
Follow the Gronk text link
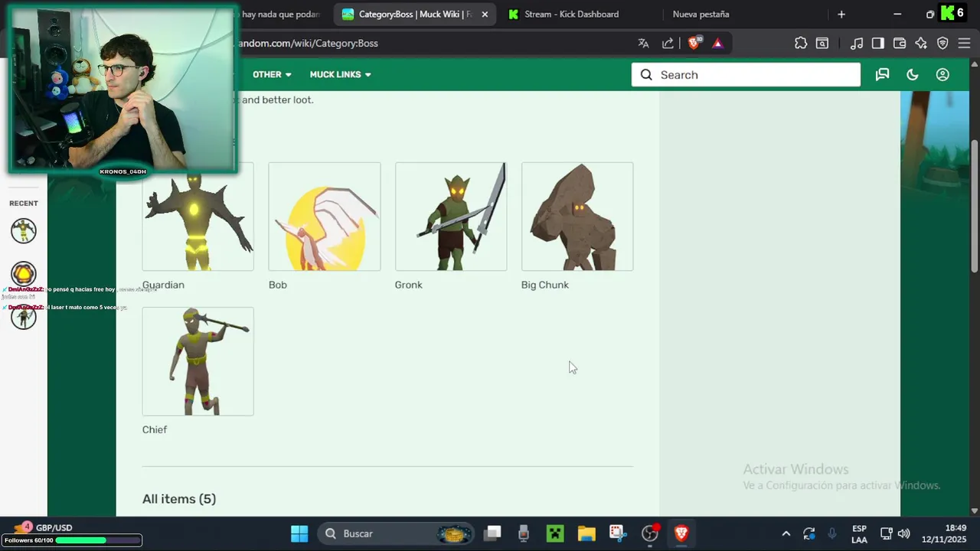(x=409, y=285)
